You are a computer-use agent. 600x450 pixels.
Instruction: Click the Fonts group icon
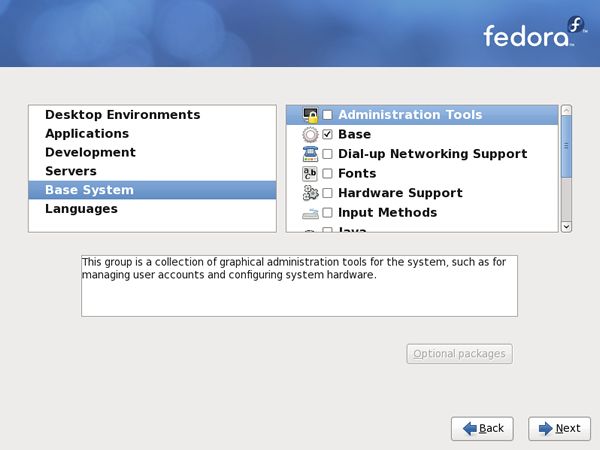pyautogui.click(x=310, y=173)
